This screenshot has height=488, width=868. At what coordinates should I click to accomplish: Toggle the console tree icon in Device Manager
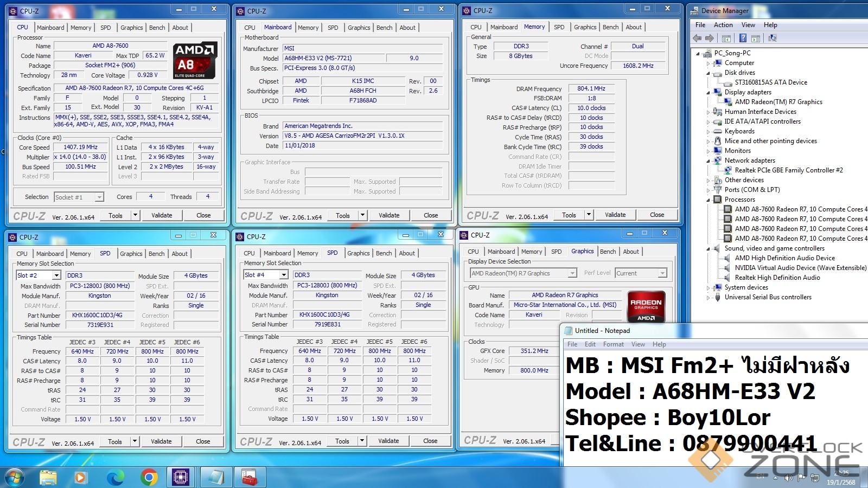pyautogui.click(x=726, y=38)
